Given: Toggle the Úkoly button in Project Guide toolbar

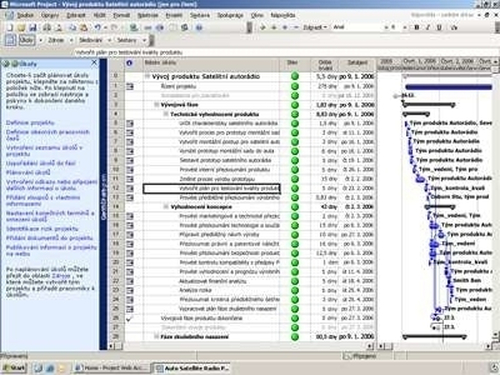Looking at the screenshot, I should tap(27, 40).
